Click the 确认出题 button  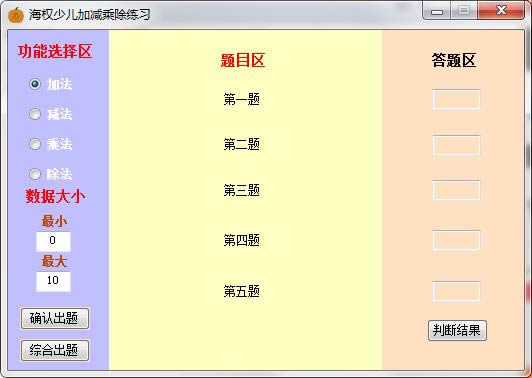coord(55,318)
